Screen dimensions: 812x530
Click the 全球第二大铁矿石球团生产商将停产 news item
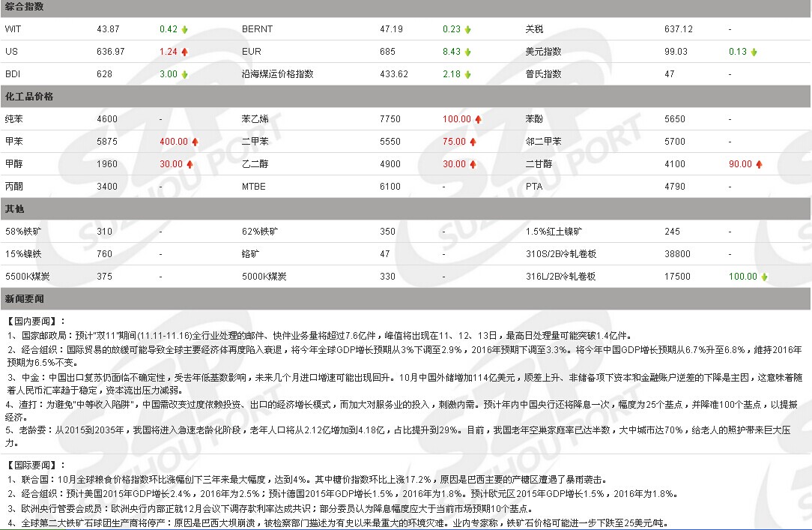[x=338, y=523]
